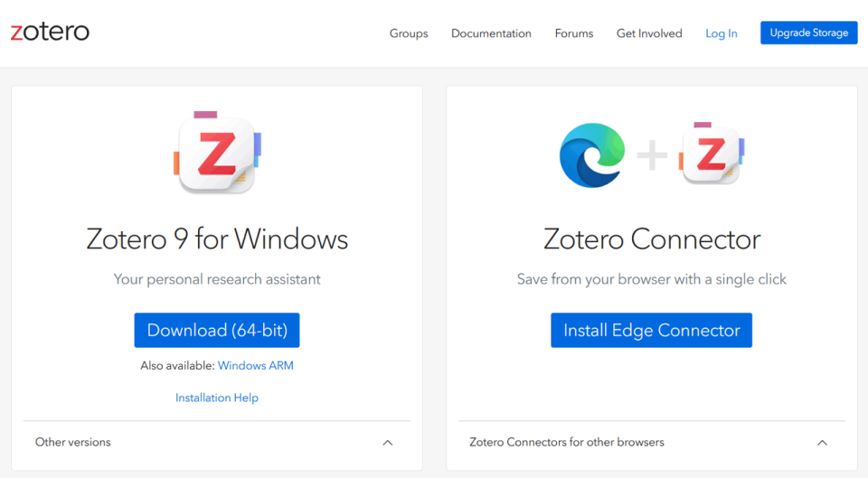Install the Edge Connector
Screen dimensions: 868x478
pos(652,331)
